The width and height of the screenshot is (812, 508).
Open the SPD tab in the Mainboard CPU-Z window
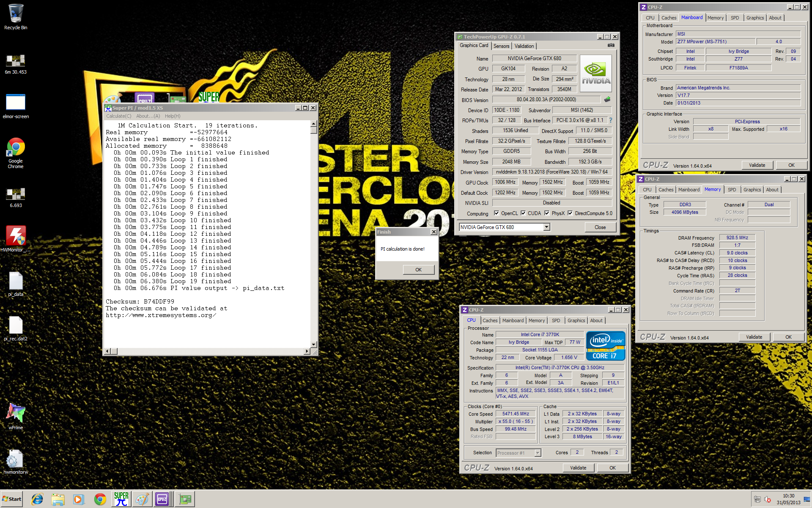(x=735, y=18)
